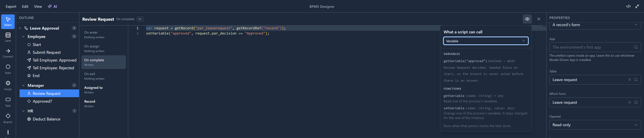Click the setVariable function entry
This screenshot has width=644, height=138.
tap(485, 113)
